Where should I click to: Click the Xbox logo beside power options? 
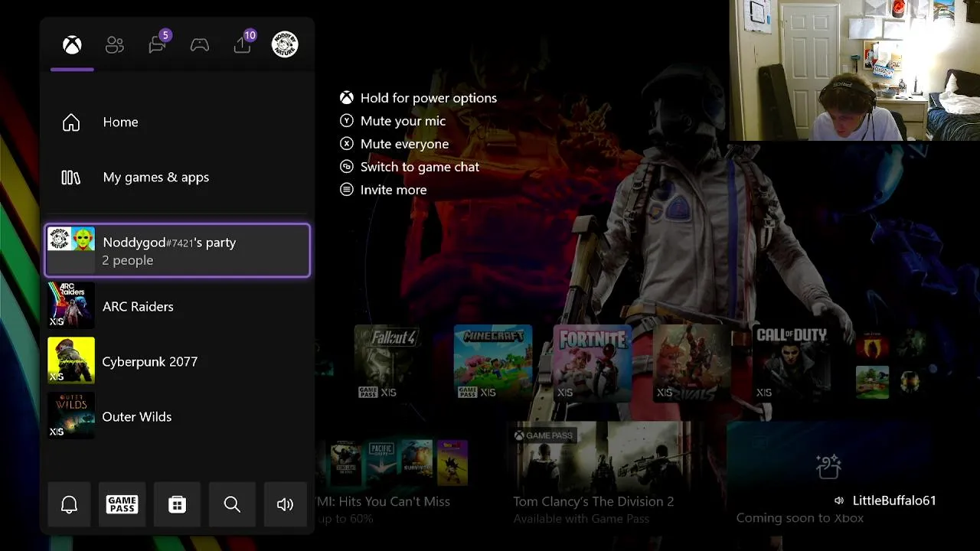click(347, 98)
